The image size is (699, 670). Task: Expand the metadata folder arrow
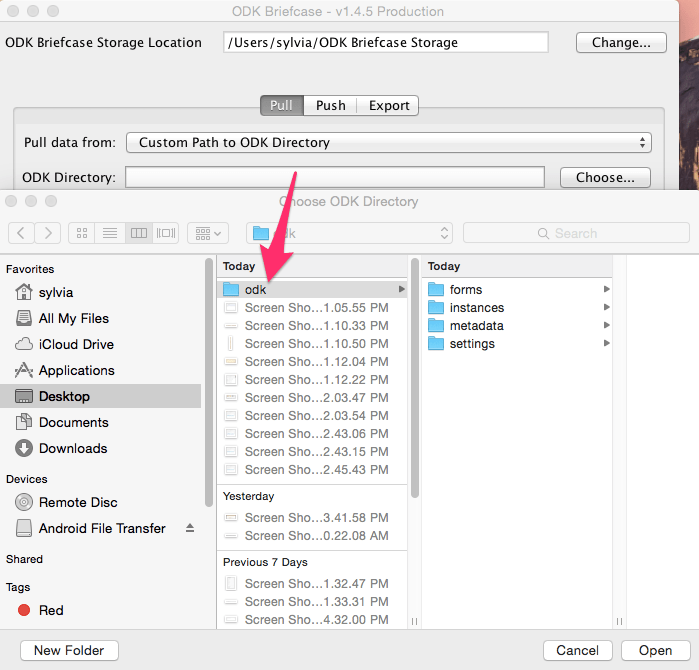(607, 325)
